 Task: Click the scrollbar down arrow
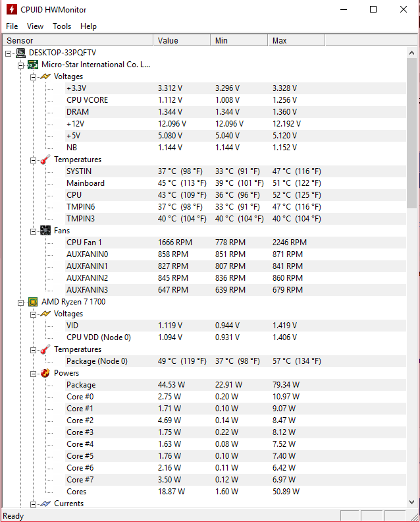(x=411, y=502)
